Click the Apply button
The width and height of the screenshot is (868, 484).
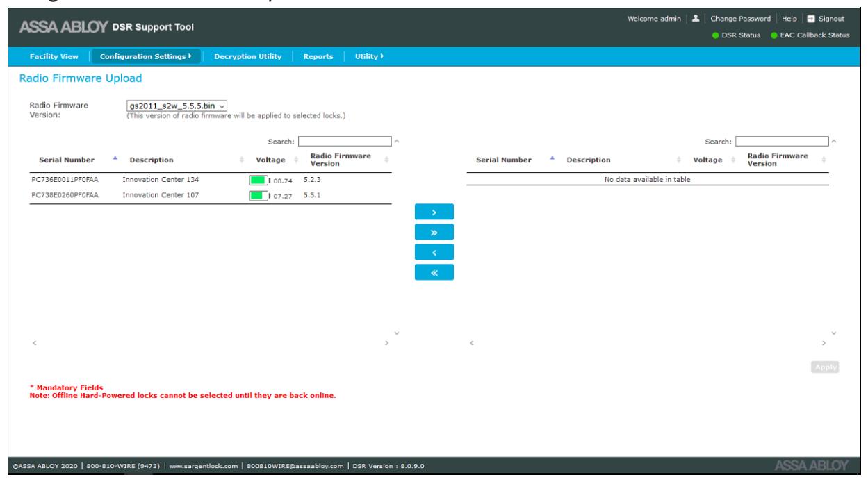825,367
